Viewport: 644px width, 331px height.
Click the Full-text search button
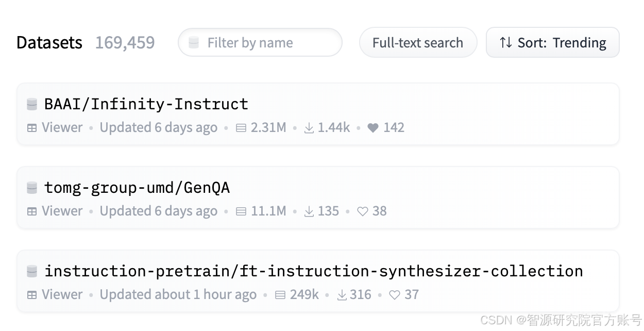coord(418,42)
